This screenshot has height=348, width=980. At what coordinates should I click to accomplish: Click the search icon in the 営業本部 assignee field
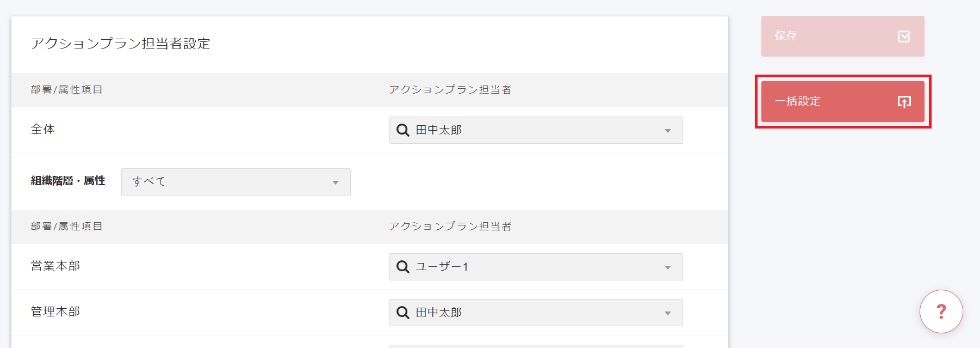402,267
